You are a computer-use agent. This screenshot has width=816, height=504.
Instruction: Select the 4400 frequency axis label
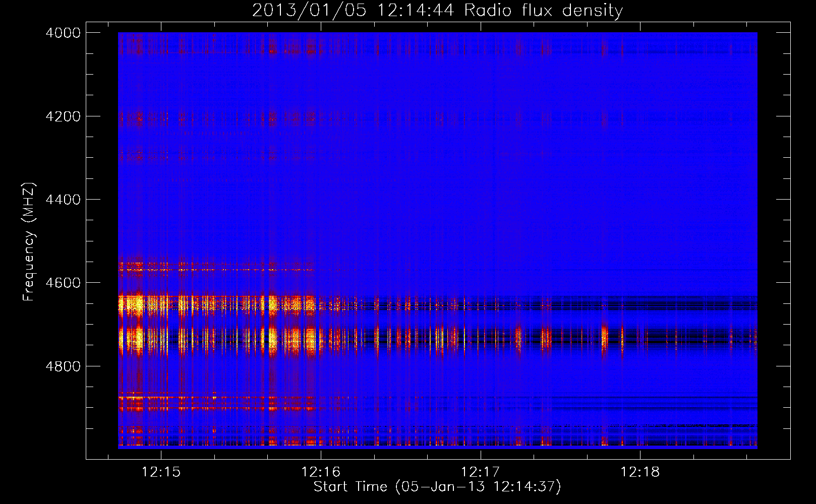point(63,200)
